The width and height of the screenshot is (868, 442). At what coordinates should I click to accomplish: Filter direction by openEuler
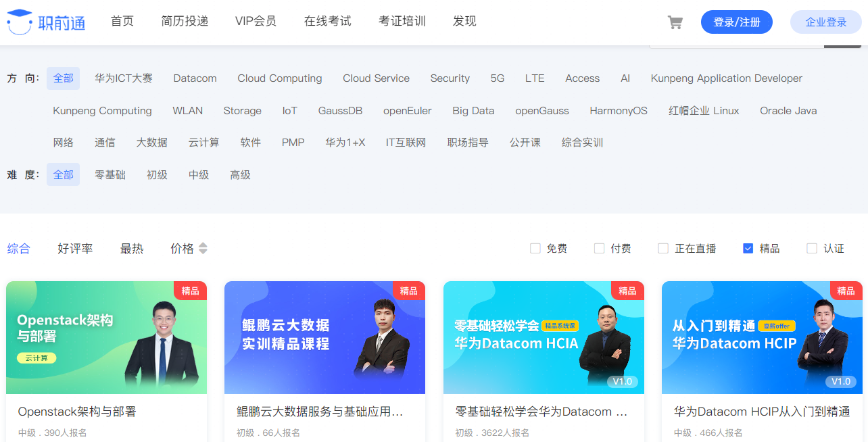[407, 111]
